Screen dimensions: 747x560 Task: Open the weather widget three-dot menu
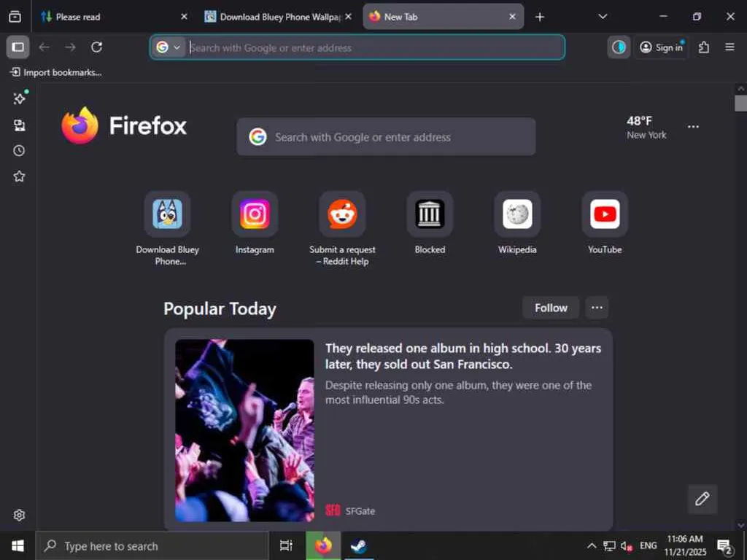[693, 127]
